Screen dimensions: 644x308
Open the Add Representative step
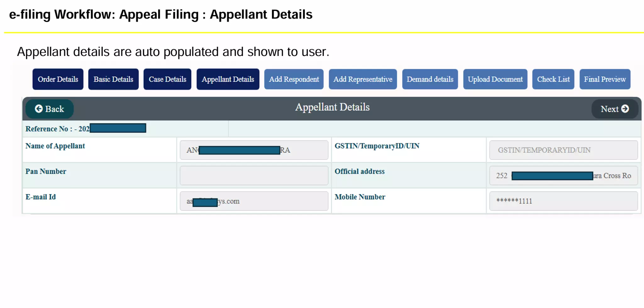(363, 79)
